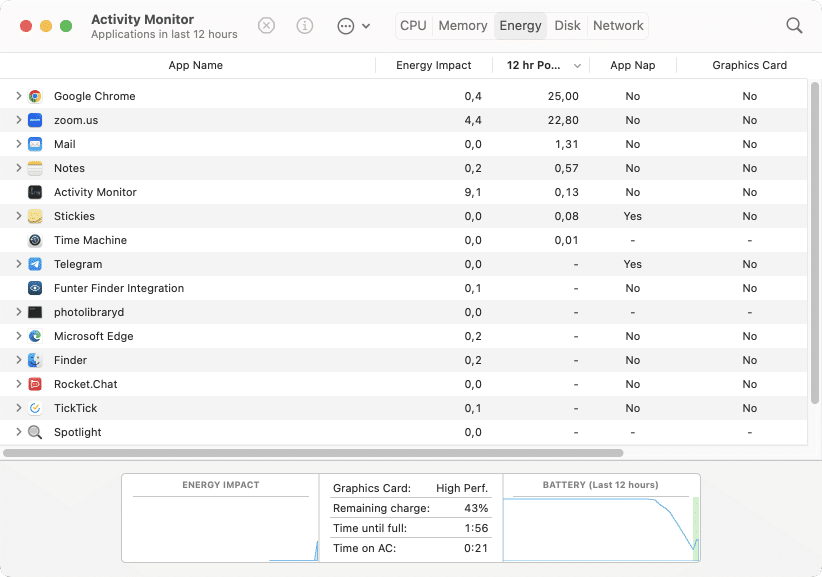Viewport: 822px width, 577px height.
Task: Switch to the CPU tab
Action: [413, 26]
